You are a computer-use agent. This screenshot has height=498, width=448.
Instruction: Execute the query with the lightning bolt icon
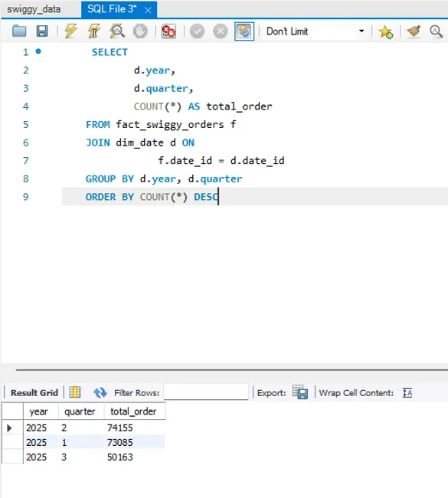pyautogui.click(x=70, y=31)
